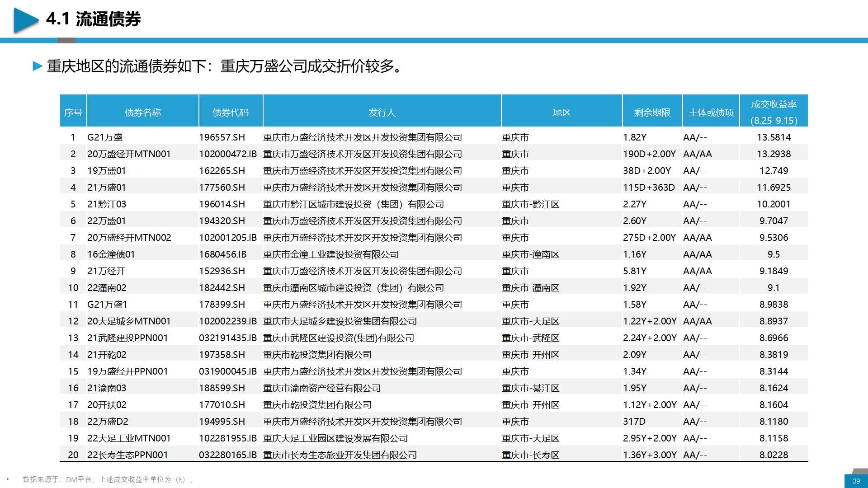Click yield value 9.5 in row 8
Screen dimensions: 868x488
click(x=774, y=254)
